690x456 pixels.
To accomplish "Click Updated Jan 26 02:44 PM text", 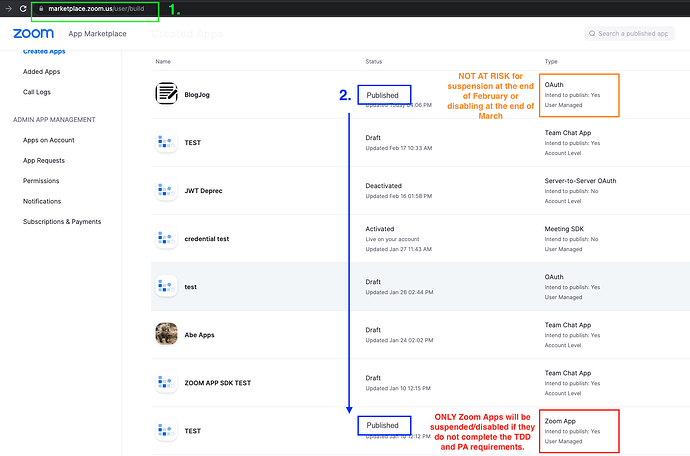I will point(400,292).
